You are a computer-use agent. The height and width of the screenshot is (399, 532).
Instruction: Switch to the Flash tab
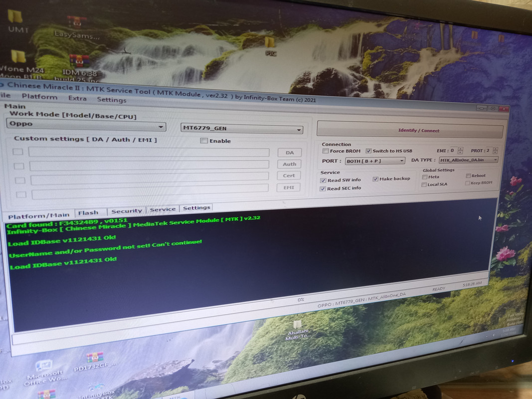pos(88,213)
